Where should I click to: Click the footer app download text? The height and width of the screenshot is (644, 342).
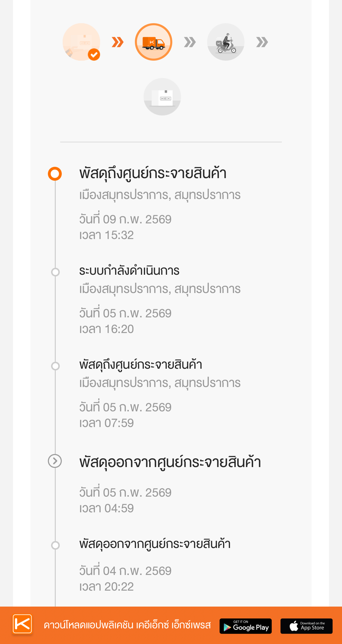[x=127, y=625]
